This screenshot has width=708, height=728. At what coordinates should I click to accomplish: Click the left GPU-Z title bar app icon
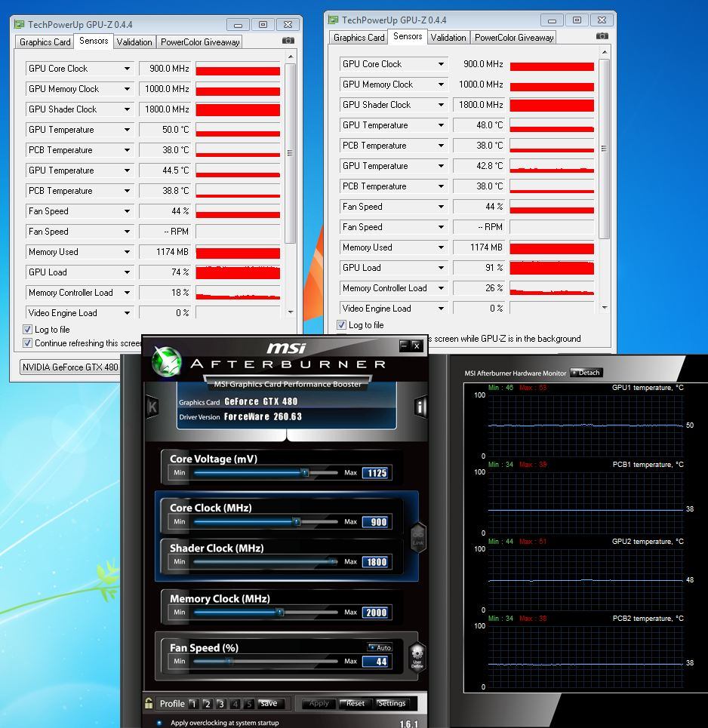pyautogui.click(x=19, y=24)
